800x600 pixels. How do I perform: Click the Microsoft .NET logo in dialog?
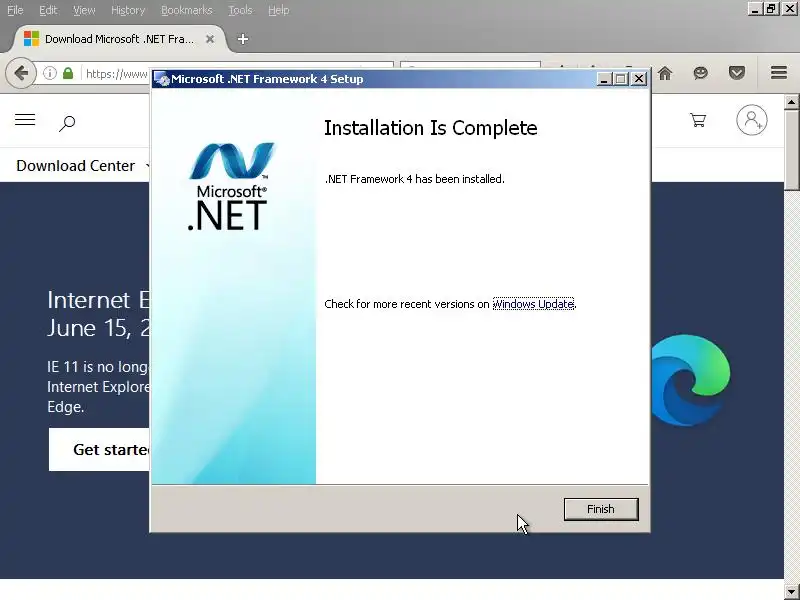coord(231,186)
